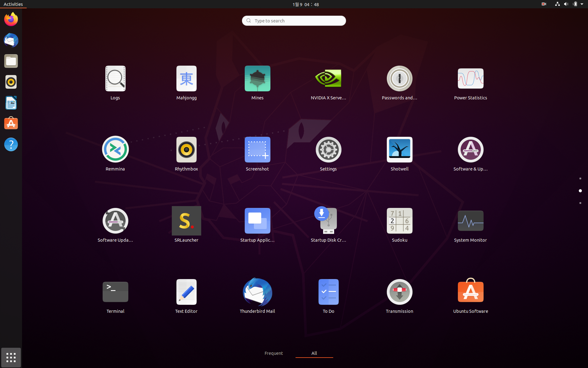The width and height of the screenshot is (588, 368).
Task: Go to first app page indicator dot
Action: click(580, 178)
